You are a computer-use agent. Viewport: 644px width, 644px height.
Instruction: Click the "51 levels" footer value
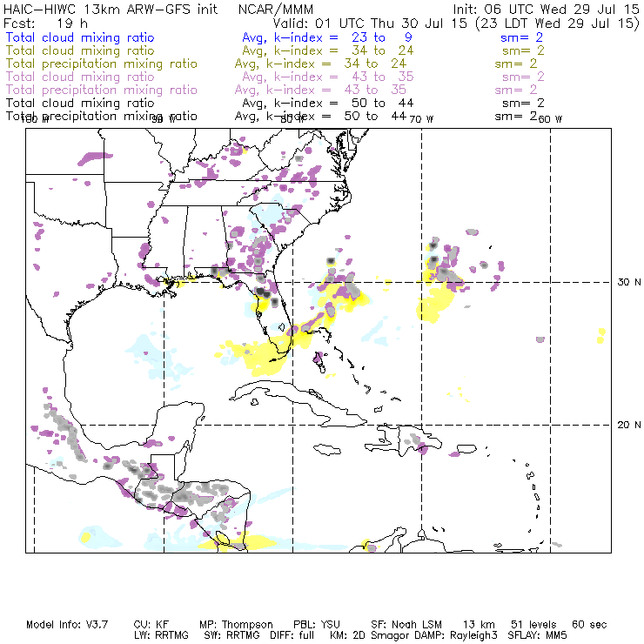click(533, 625)
